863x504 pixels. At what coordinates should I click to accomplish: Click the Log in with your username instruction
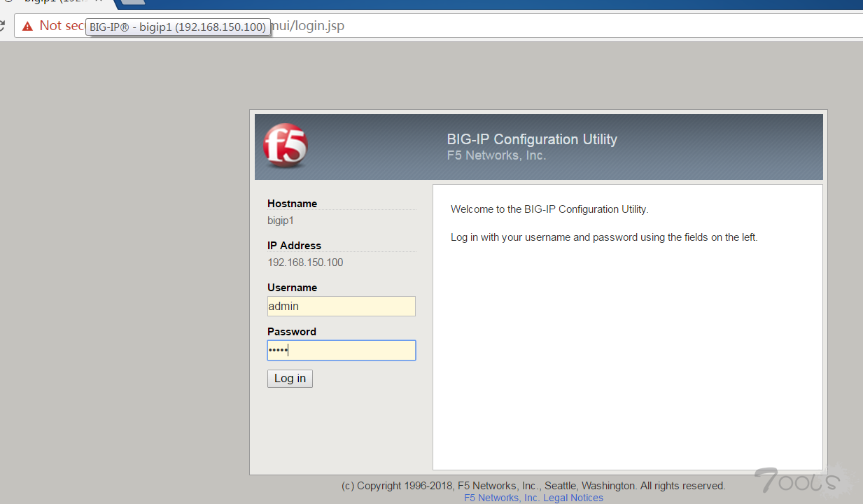tap(604, 237)
